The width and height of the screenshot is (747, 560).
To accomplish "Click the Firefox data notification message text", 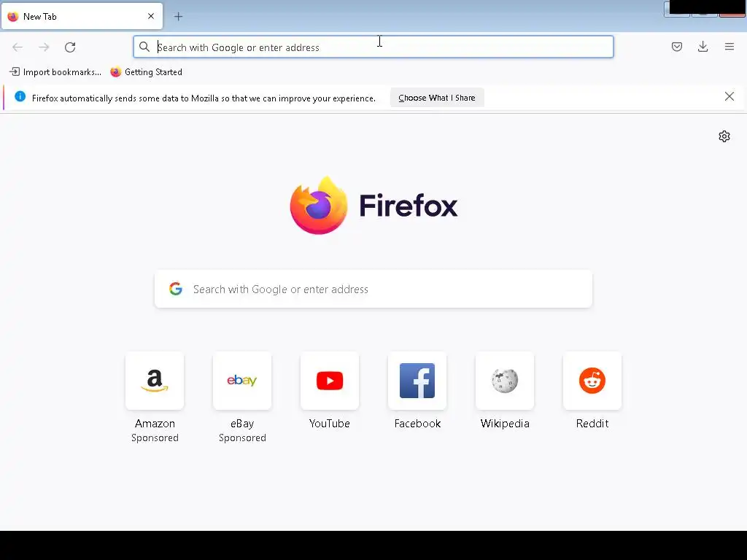I will pyautogui.click(x=204, y=98).
